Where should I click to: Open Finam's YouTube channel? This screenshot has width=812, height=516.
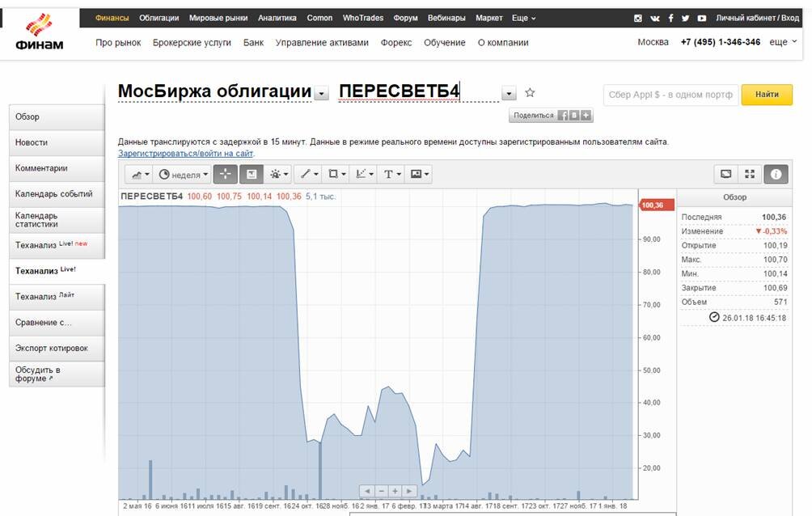(x=702, y=18)
